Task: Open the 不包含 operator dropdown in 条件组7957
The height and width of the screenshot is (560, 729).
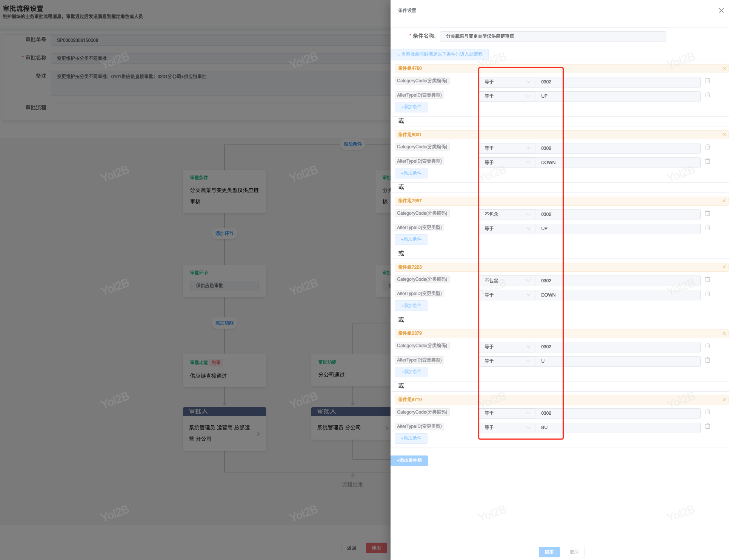Action: [507, 214]
